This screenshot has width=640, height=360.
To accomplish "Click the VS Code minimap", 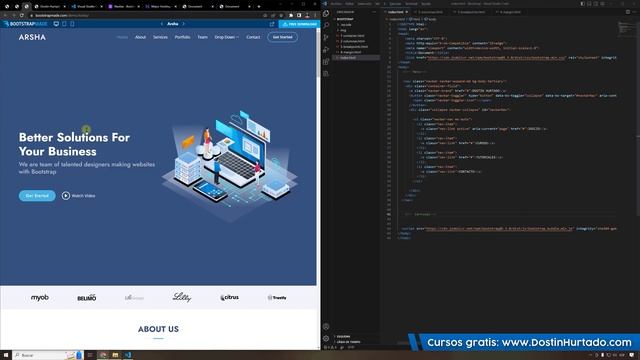I will [626, 29].
